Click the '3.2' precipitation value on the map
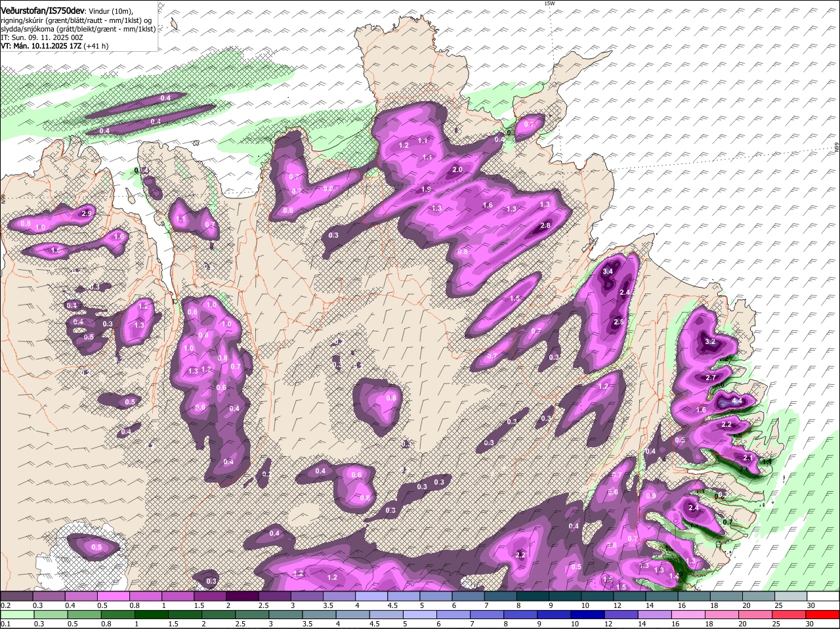 coord(710,341)
